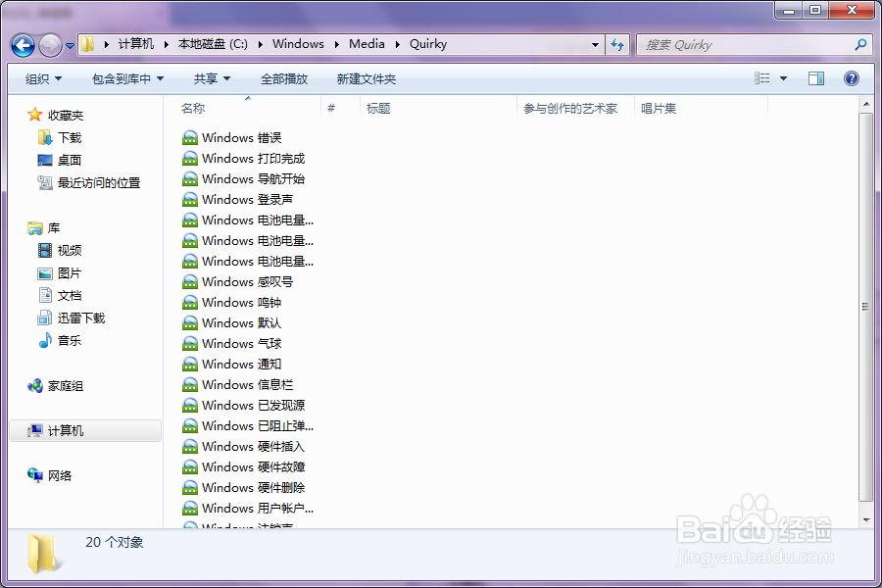The height and width of the screenshot is (588, 882).
Task: Click the icon of Windows 默认 file
Action: tap(190, 323)
